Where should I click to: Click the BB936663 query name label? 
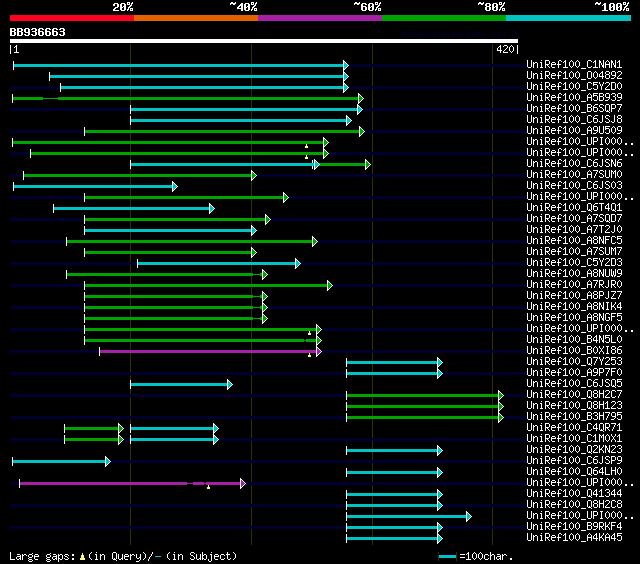(x=38, y=32)
